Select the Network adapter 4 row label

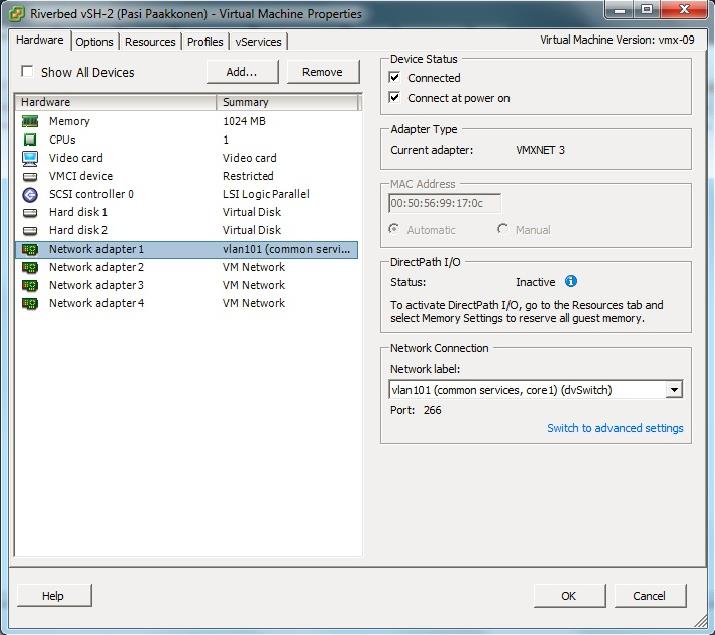click(96, 303)
